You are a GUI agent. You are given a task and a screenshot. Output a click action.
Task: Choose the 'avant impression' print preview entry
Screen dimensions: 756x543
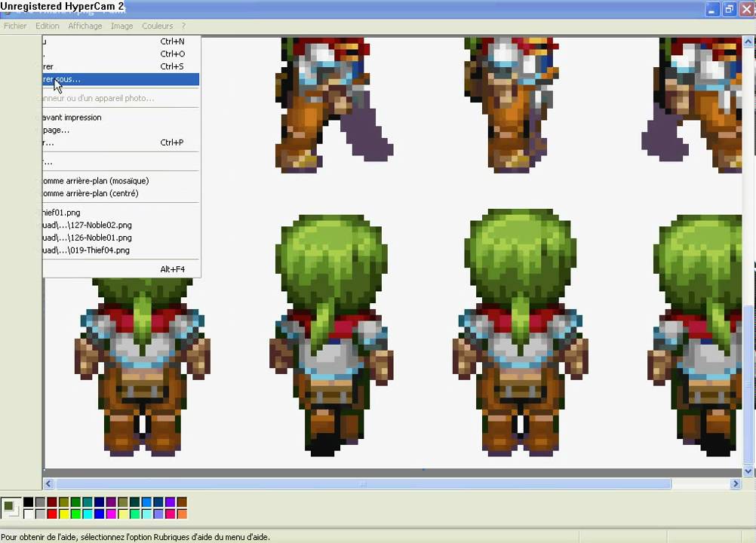tap(121, 118)
